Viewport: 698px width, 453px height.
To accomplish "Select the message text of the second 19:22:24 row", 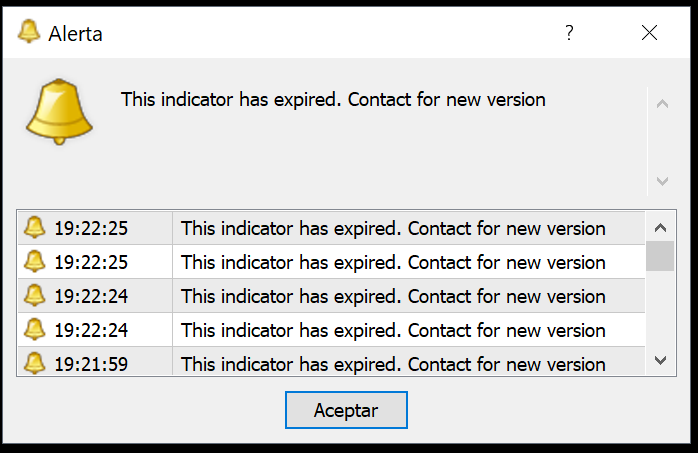I will [393, 330].
